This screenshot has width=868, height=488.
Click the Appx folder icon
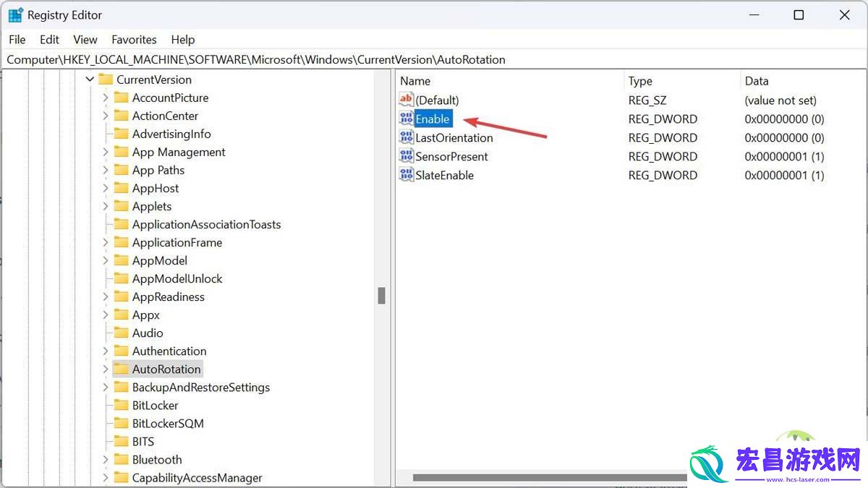(x=121, y=314)
